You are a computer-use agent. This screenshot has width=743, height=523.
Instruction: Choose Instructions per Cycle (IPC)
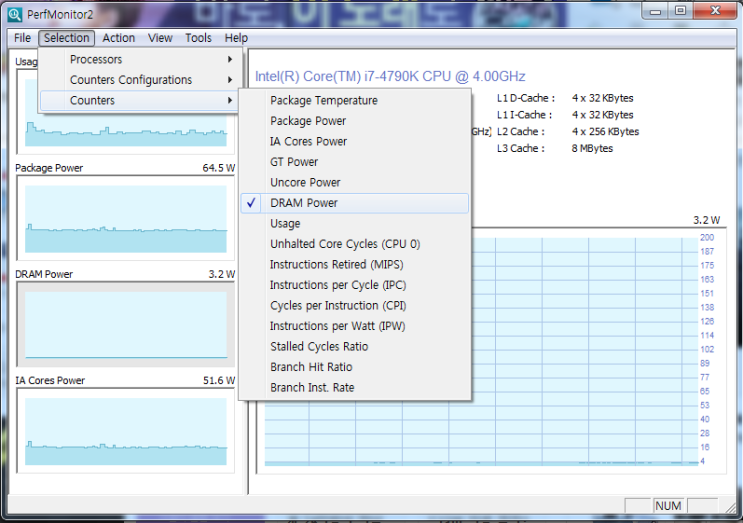(x=354, y=285)
